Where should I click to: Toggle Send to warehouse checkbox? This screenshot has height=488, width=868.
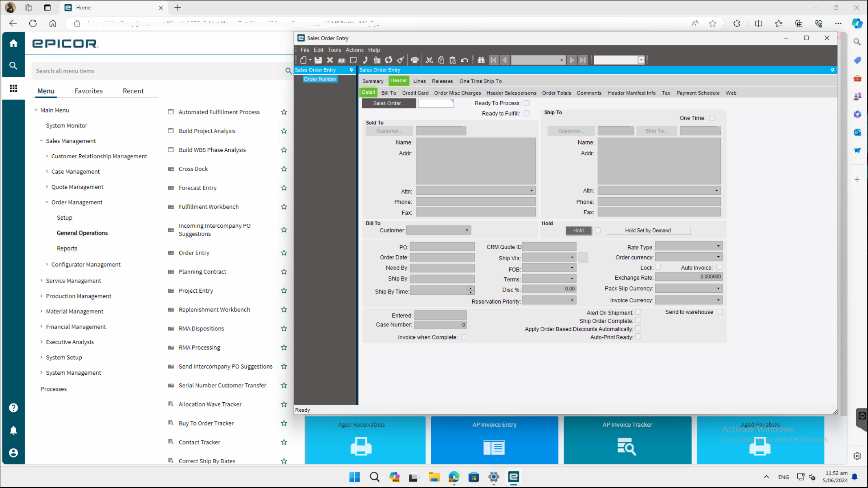click(x=720, y=312)
